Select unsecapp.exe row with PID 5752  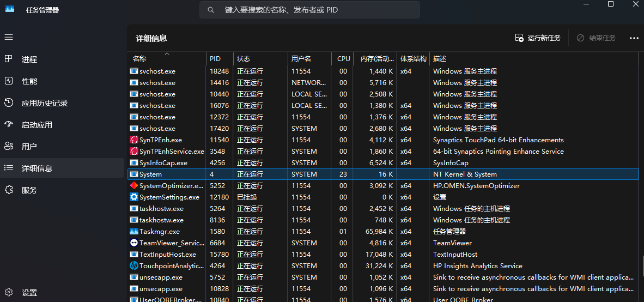[383, 277]
